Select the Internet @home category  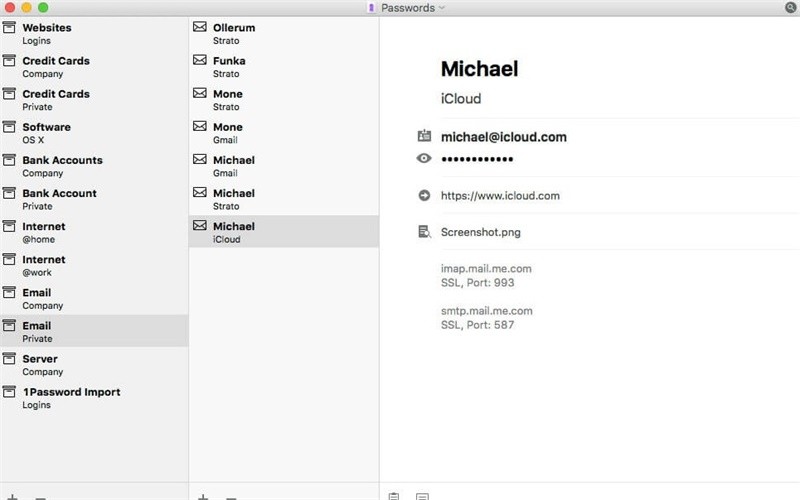coord(94,233)
